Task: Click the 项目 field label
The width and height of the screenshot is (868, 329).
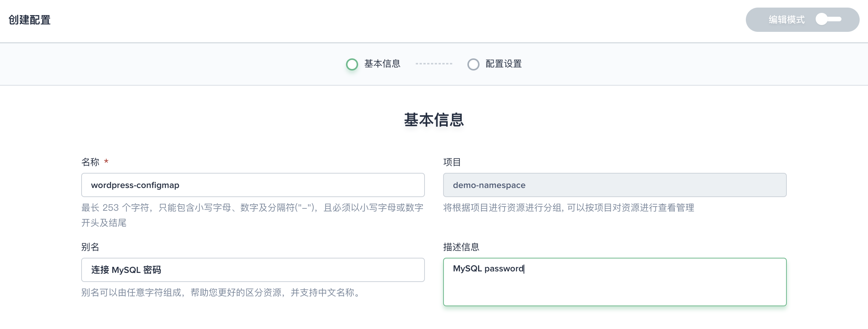Action: (452, 162)
